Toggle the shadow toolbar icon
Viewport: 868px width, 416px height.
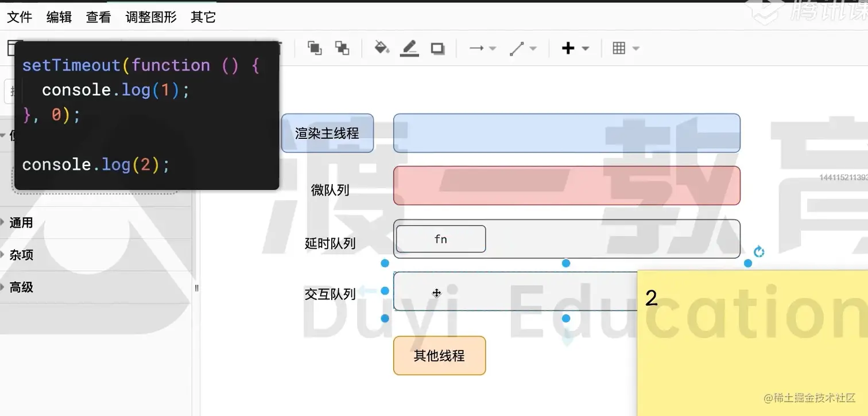[x=437, y=49]
